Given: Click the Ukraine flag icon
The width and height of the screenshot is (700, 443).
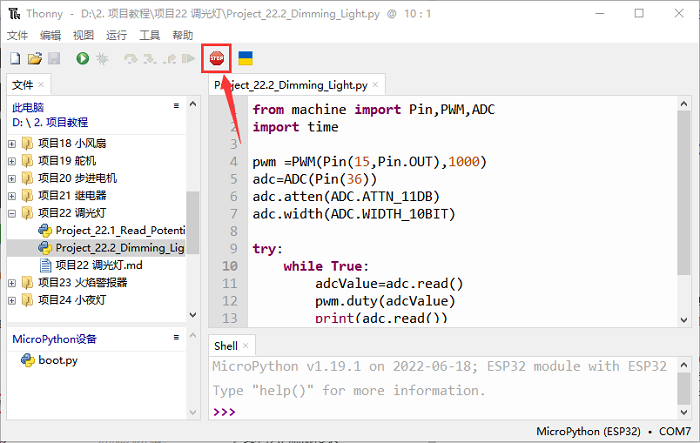Looking at the screenshot, I should [x=245, y=60].
